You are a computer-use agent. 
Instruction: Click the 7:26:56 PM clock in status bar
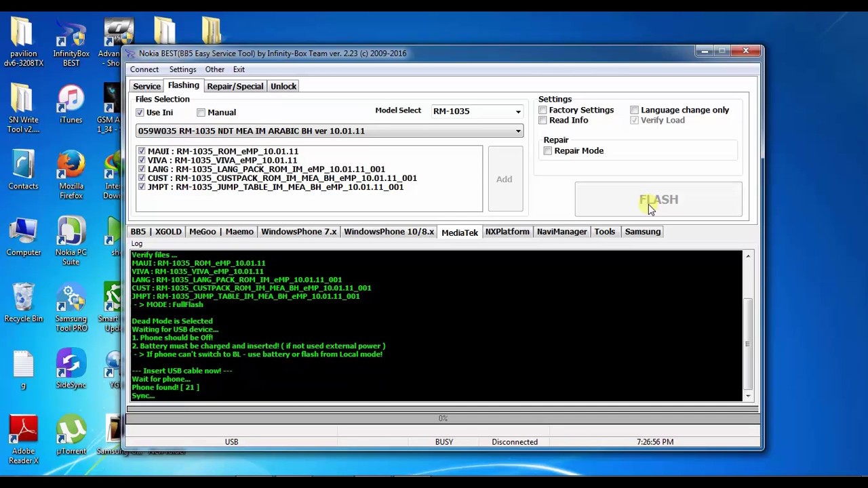[x=655, y=442]
